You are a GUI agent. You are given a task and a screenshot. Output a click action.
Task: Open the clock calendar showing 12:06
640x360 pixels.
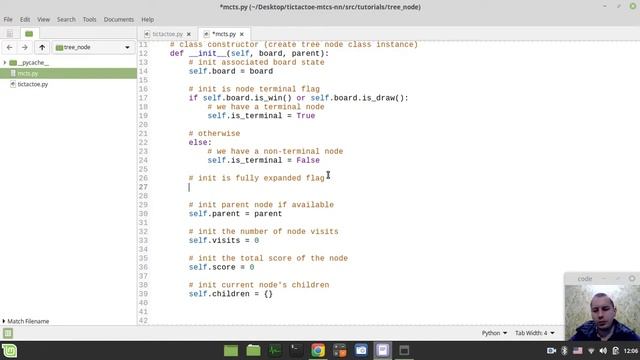[x=631, y=351]
